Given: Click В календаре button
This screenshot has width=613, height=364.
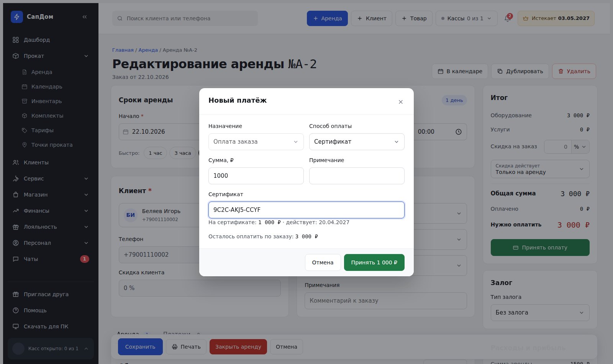Looking at the screenshot, I should [x=460, y=71].
